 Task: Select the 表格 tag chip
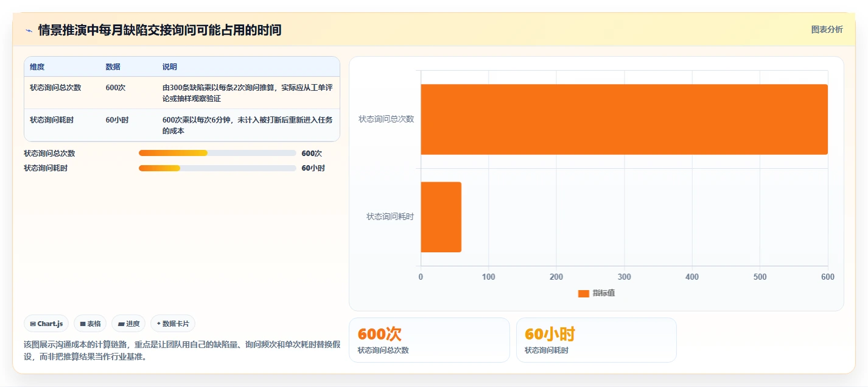click(x=90, y=324)
